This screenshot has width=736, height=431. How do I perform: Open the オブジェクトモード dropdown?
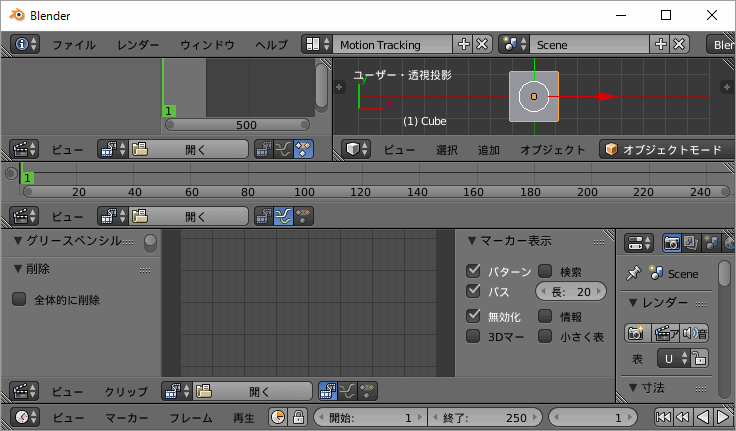pos(667,149)
